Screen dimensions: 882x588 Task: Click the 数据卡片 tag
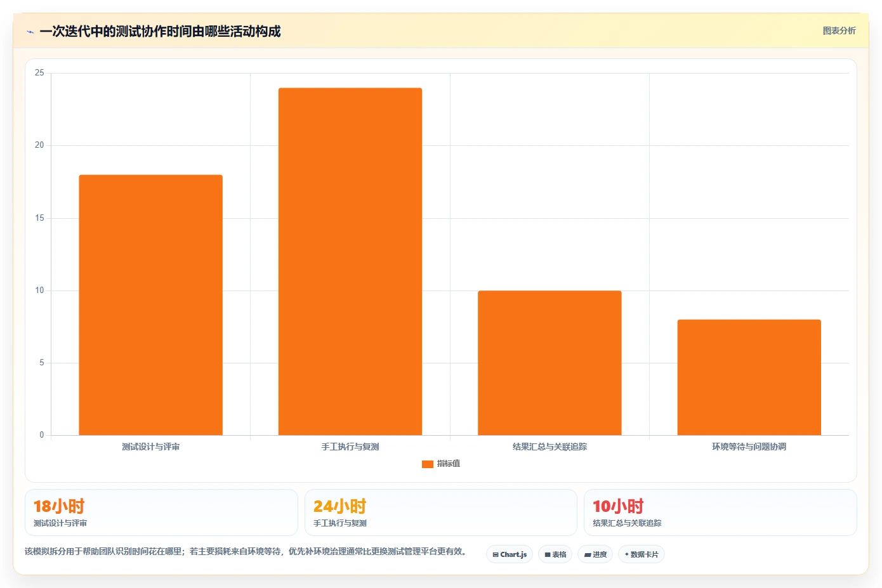coord(642,554)
